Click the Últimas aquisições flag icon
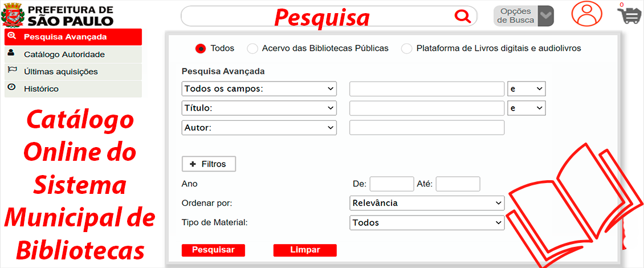This screenshot has width=644, height=268. 11,70
